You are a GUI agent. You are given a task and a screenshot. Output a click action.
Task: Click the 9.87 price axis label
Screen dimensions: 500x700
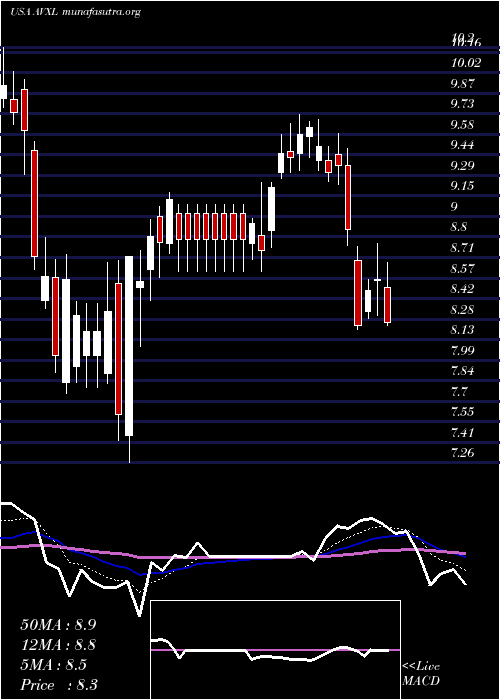tap(462, 83)
